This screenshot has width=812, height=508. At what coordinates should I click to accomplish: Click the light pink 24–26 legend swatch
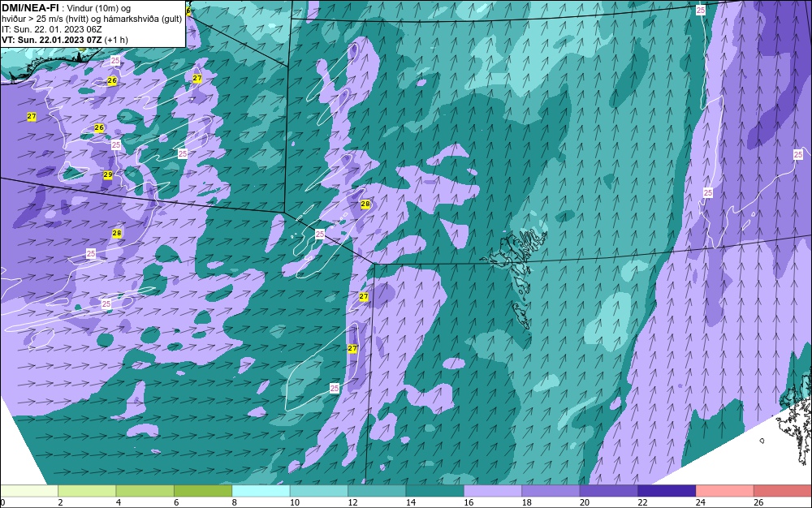coord(725,491)
